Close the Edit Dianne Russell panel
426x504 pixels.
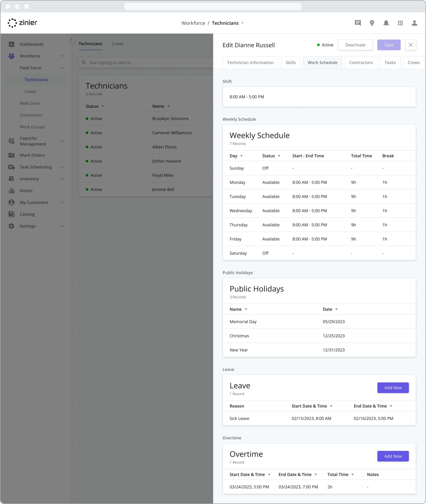click(410, 45)
